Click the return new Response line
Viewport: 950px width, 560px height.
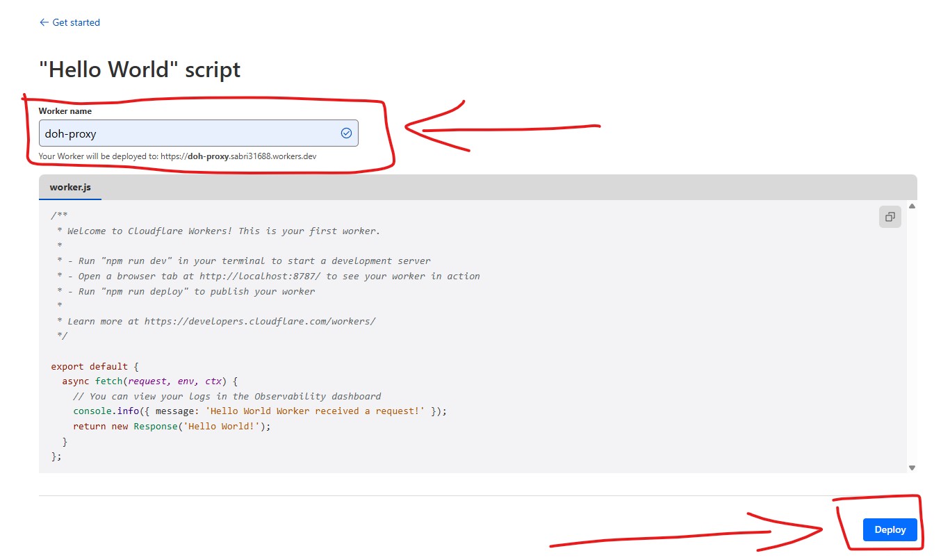pos(171,426)
